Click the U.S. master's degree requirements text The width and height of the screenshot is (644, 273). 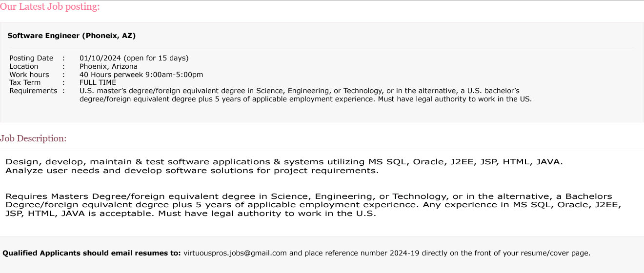click(x=306, y=95)
